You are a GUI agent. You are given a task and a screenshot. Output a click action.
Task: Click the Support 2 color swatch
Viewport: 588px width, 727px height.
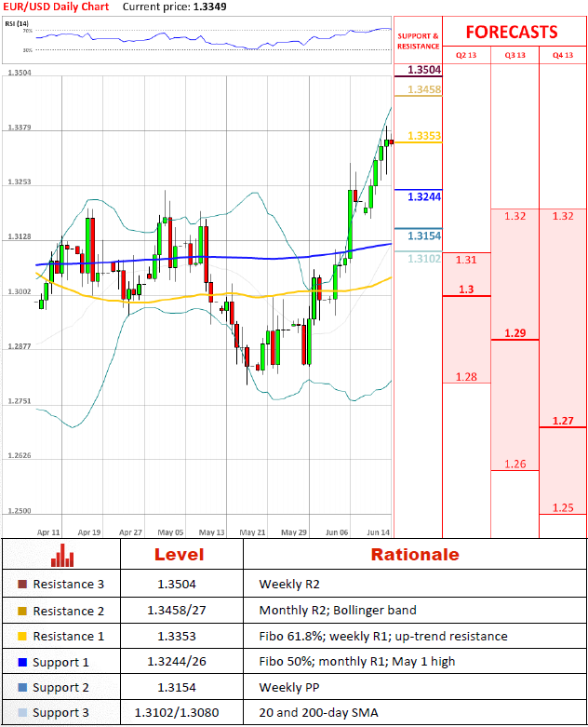[x=22, y=687]
